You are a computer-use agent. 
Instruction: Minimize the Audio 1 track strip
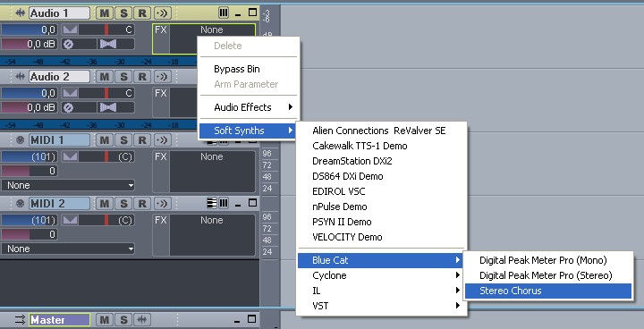(238, 14)
